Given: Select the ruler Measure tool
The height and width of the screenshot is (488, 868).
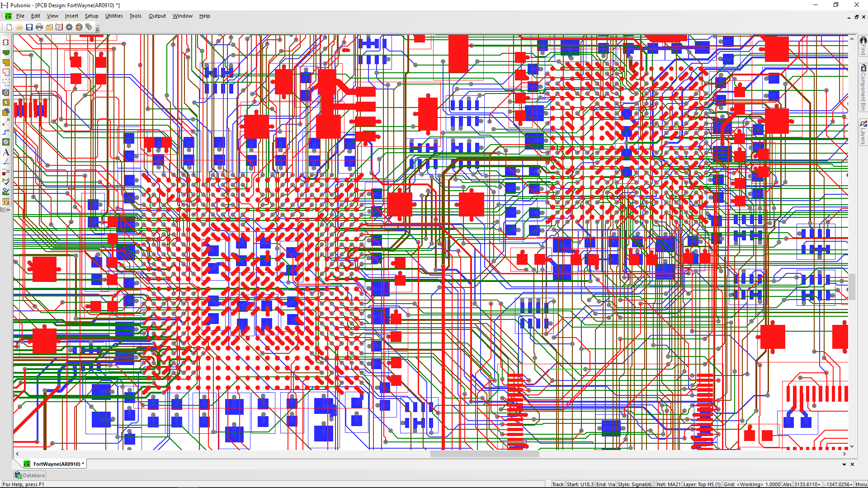Looking at the screenshot, I should (x=6, y=202).
